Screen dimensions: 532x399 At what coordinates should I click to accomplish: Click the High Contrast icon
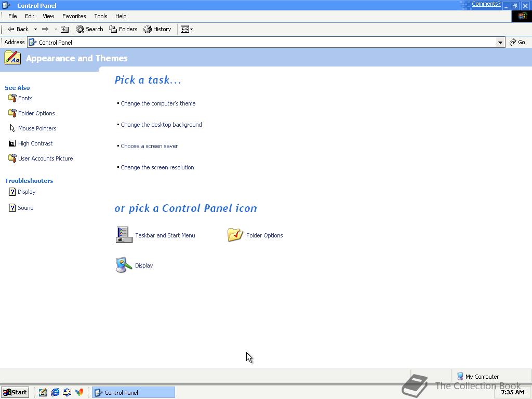click(12, 143)
